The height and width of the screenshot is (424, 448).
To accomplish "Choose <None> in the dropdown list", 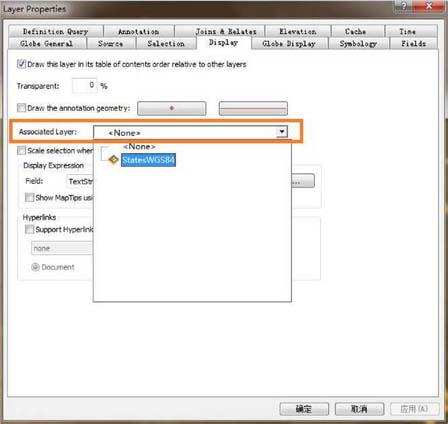I will tap(139, 146).
